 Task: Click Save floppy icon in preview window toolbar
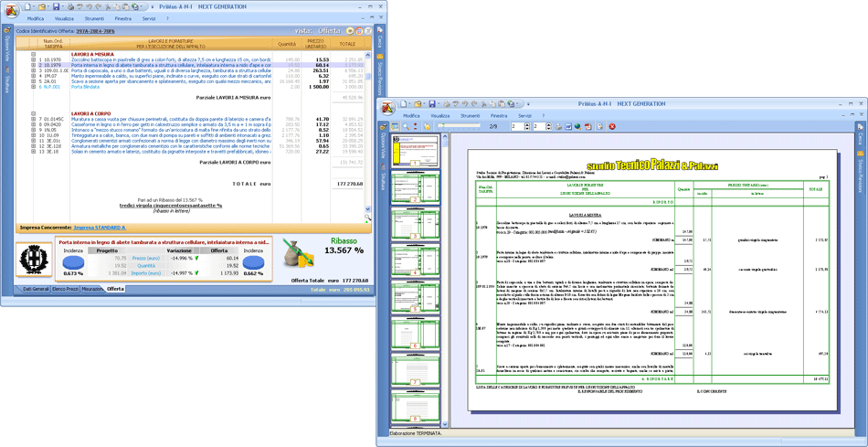[x=432, y=103]
